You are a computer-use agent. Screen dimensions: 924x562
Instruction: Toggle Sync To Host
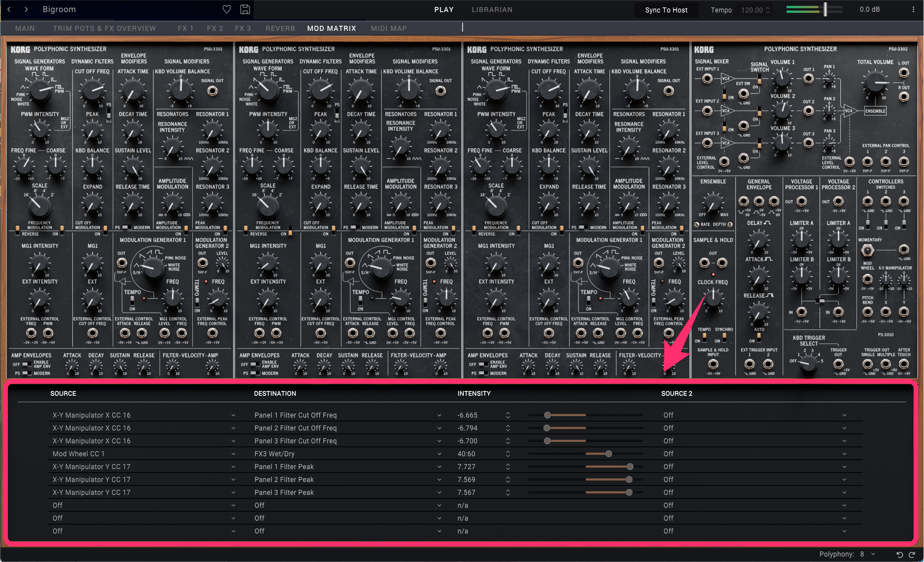point(666,10)
